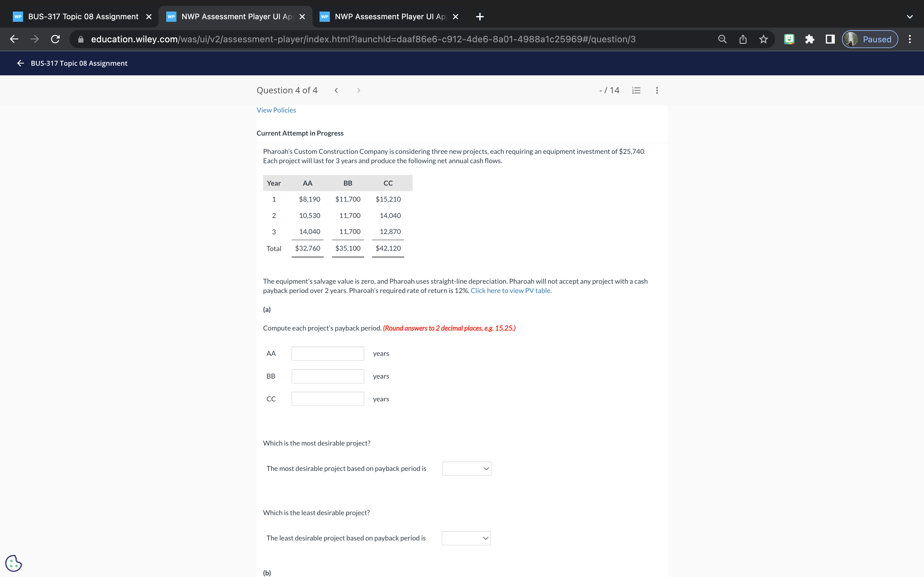This screenshot has height=577, width=924.
Task: Open the tab search chevron
Action: point(910,17)
